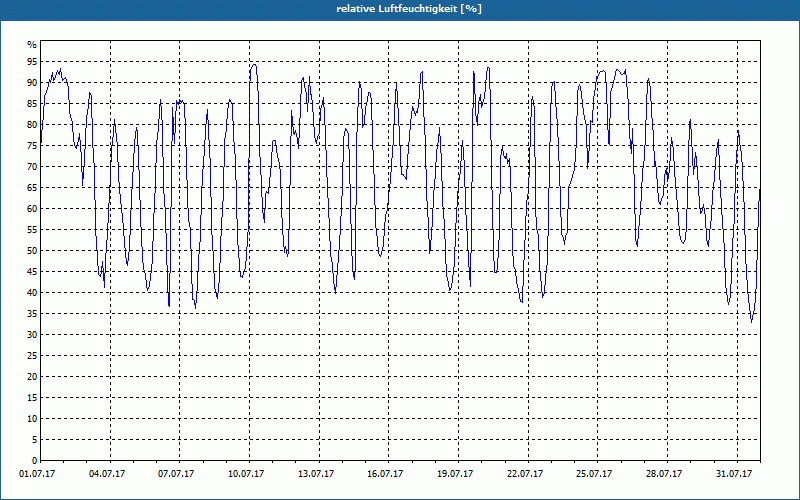This screenshot has height=500, width=800.
Task: Select the y-axis value 90
Action: tap(32, 83)
